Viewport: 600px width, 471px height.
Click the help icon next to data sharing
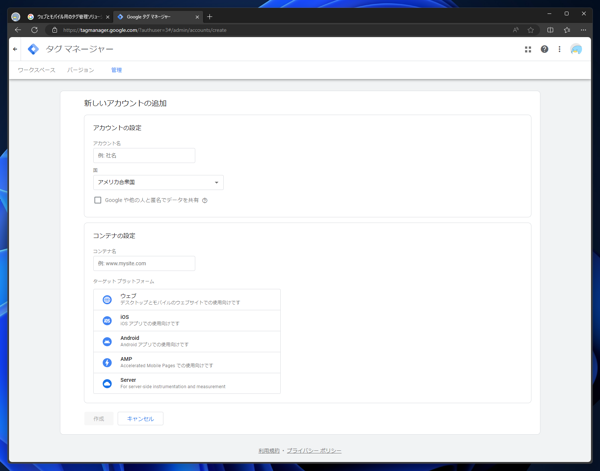(x=205, y=200)
